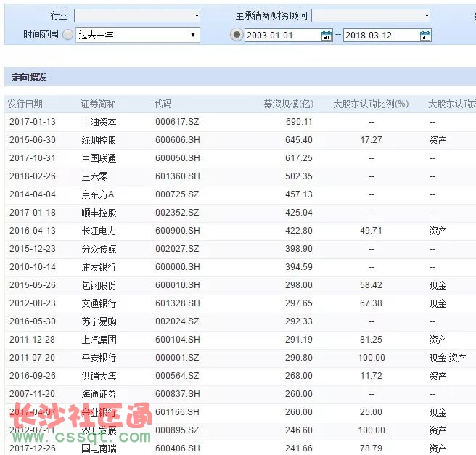Click security name 京东方A
Screen dimensions: 476x455
(x=98, y=194)
